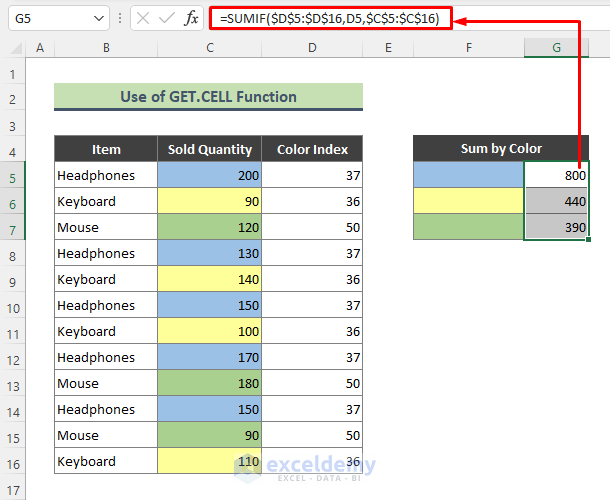Image resolution: width=610 pixels, height=500 pixels.
Task: Click the 'Sum by Color' header cell
Action: tap(501, 148)
